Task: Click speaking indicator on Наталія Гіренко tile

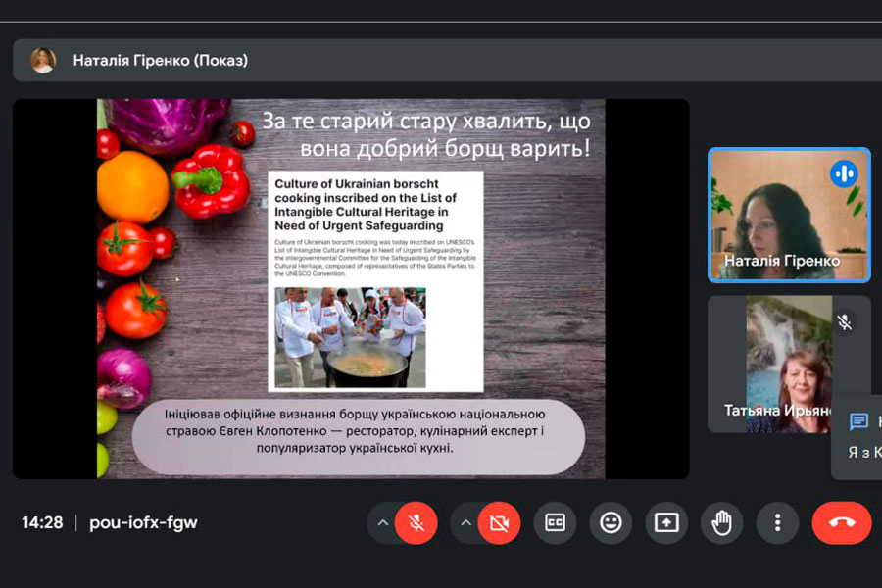Action: [844, 173]
